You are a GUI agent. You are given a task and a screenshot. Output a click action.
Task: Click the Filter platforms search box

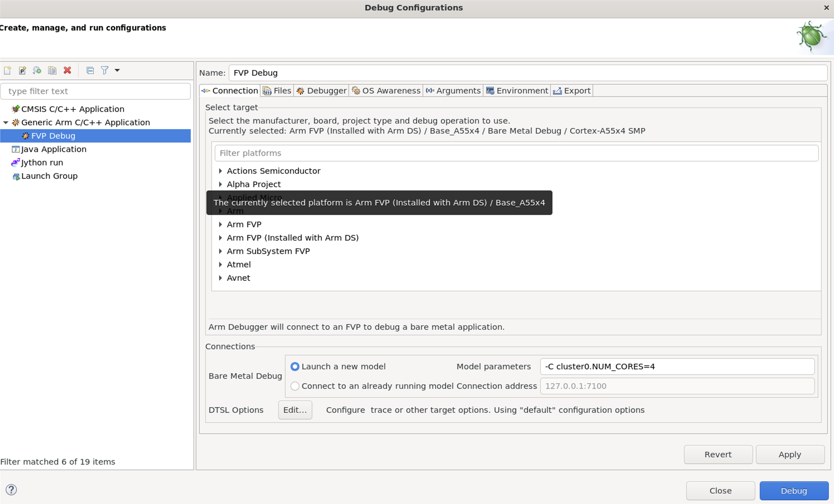click(516, 153)
